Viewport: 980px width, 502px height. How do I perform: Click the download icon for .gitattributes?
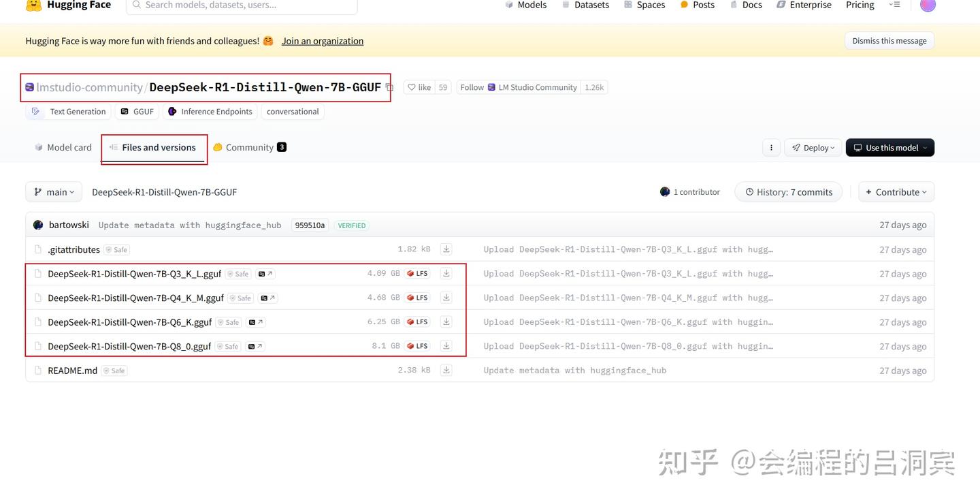[446, 249]
